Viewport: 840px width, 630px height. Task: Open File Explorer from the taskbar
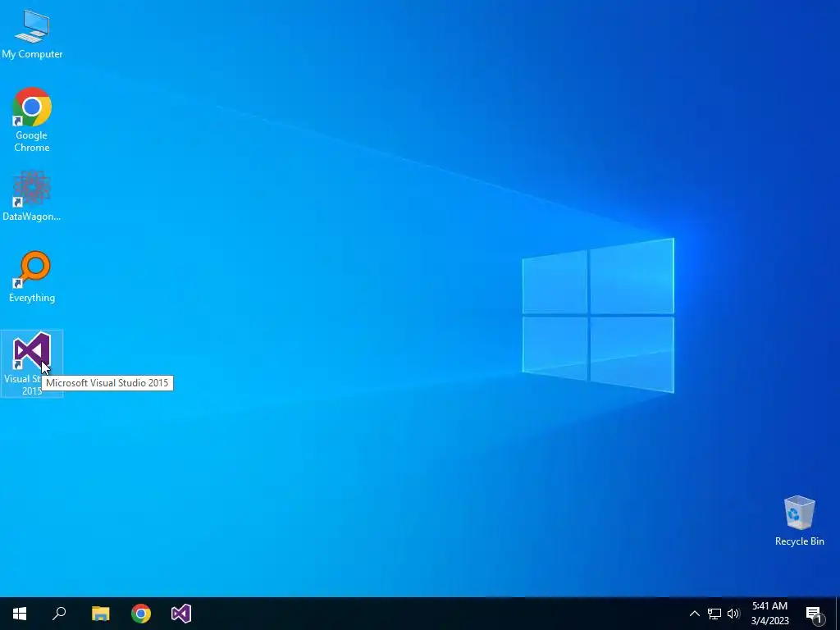100,614
